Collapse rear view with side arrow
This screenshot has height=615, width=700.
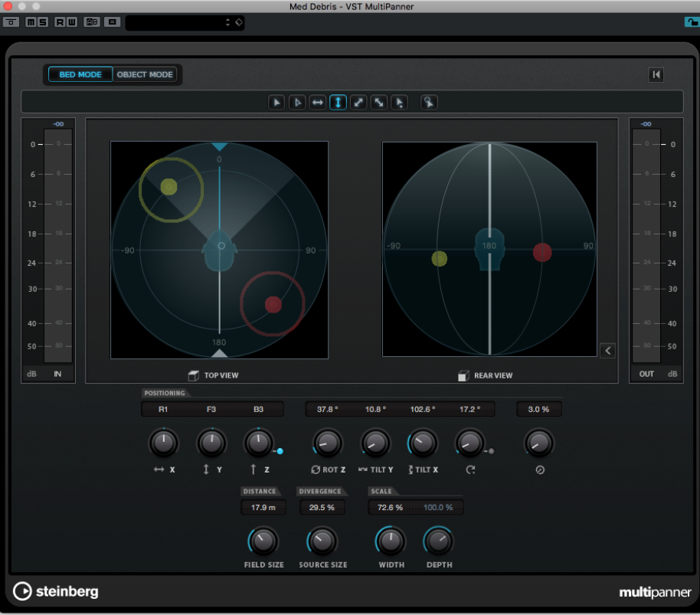click(607, 351)
